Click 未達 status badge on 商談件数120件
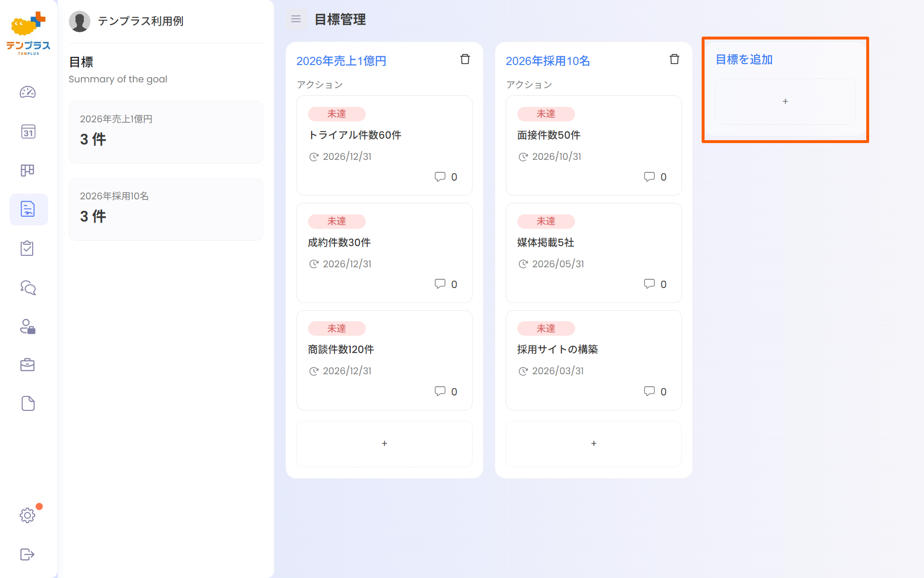The image size is (924, 578). (337, 328)
